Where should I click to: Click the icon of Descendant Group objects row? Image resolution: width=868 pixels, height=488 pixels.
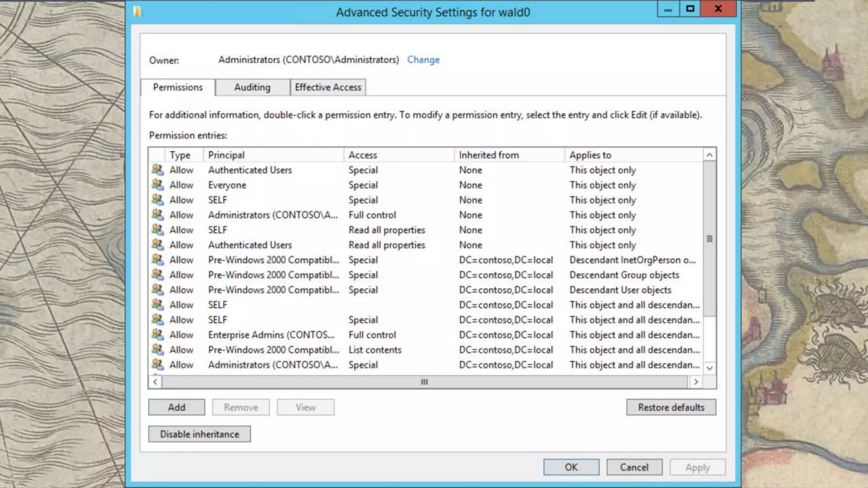158,274
